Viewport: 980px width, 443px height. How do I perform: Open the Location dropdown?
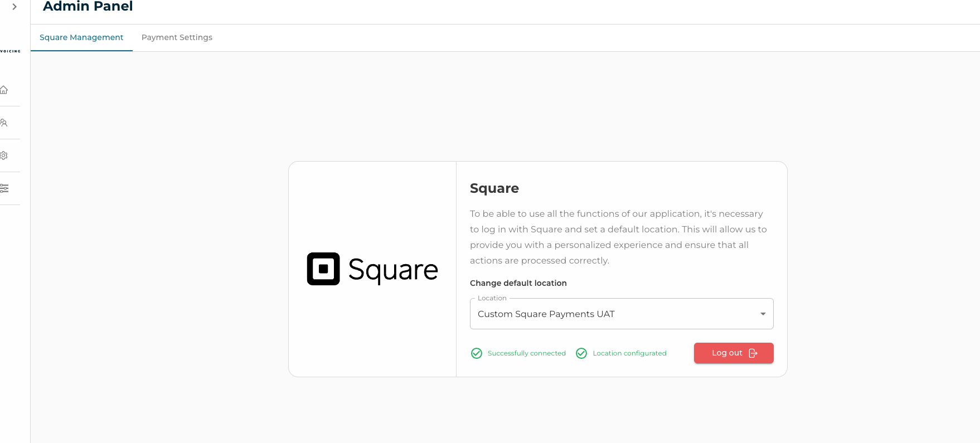622,314
